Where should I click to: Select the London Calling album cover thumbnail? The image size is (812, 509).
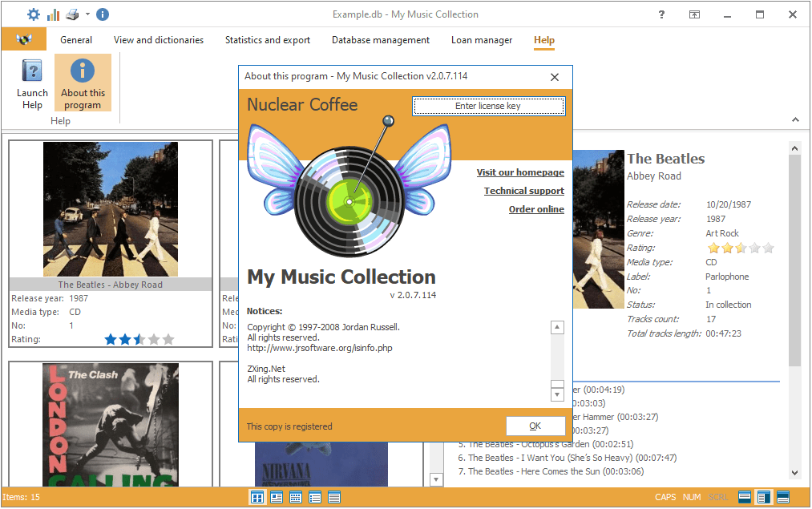click(111, 425)
